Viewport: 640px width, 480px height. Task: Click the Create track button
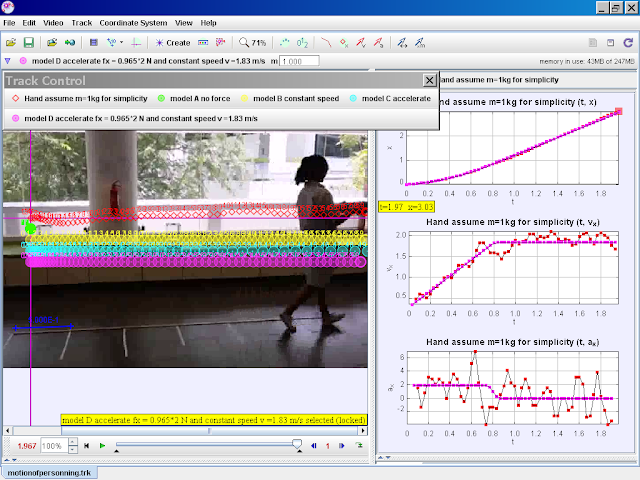pyautogui.click(x=173, y=42)
